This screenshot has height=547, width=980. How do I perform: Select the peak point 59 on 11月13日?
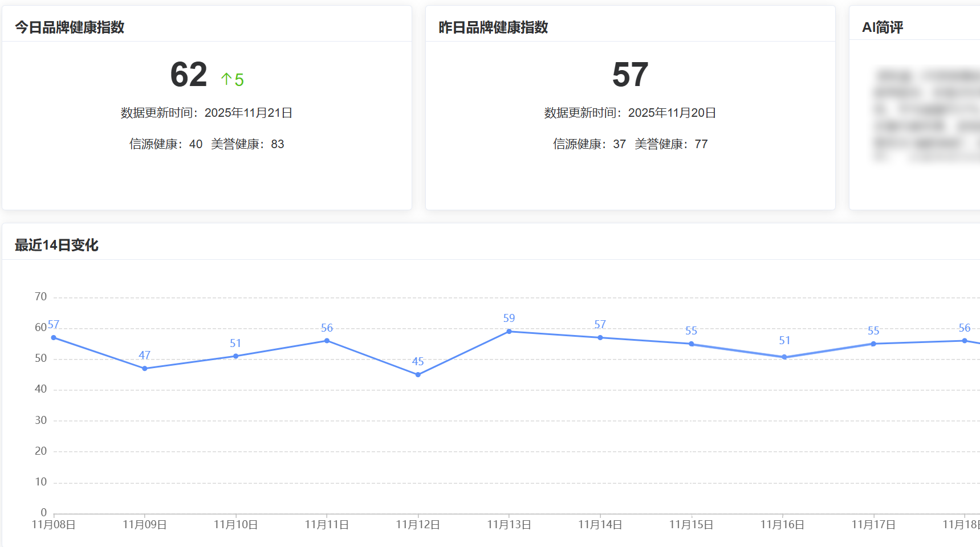coord(509,332)
